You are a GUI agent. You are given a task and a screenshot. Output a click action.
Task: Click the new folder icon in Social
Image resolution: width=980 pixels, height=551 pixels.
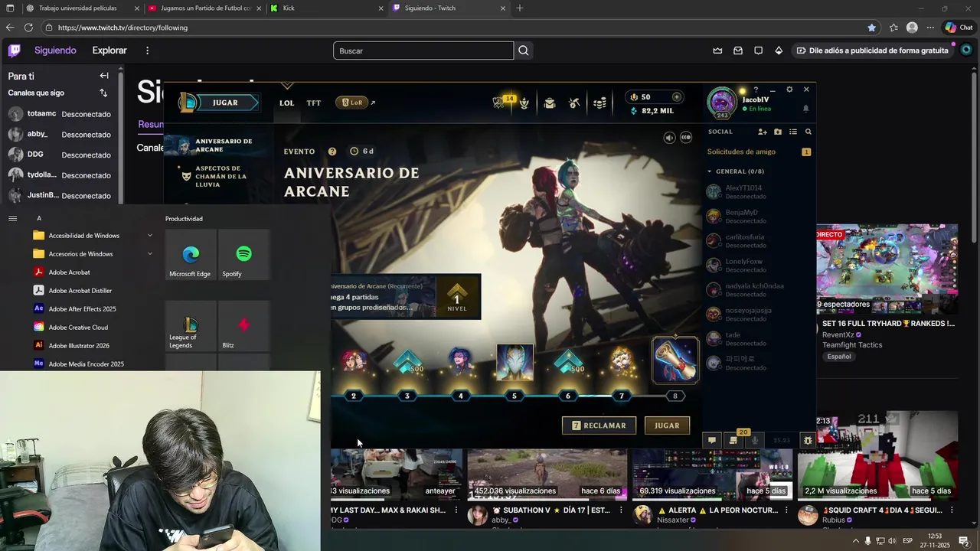pos(777,132)
